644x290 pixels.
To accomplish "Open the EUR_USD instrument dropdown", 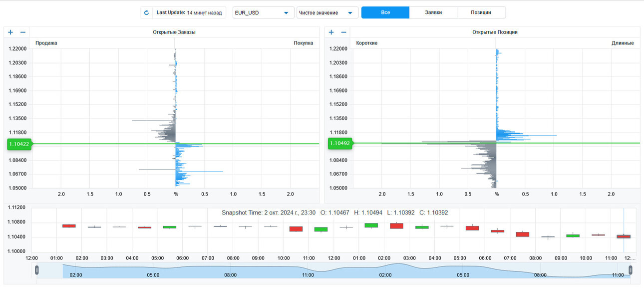I will [x=264, y=12].
